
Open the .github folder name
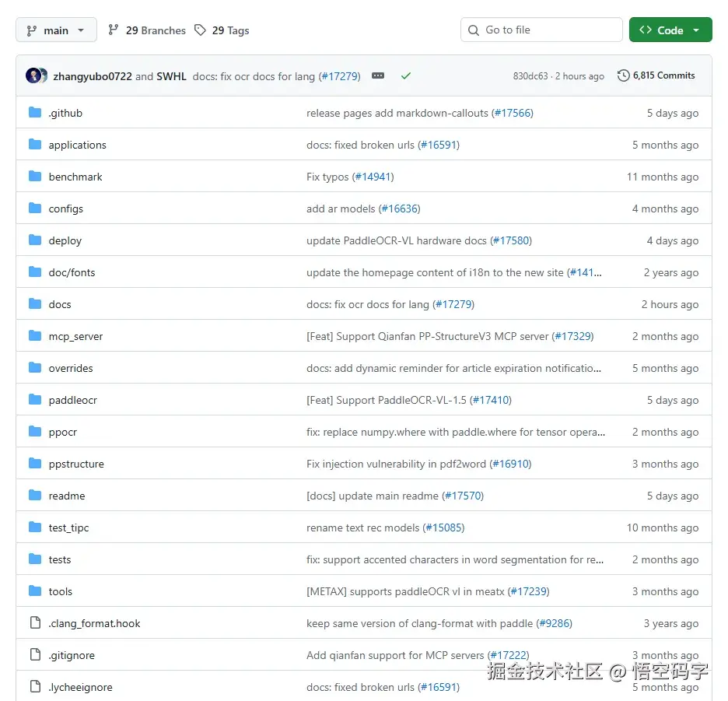coord(65,113)
